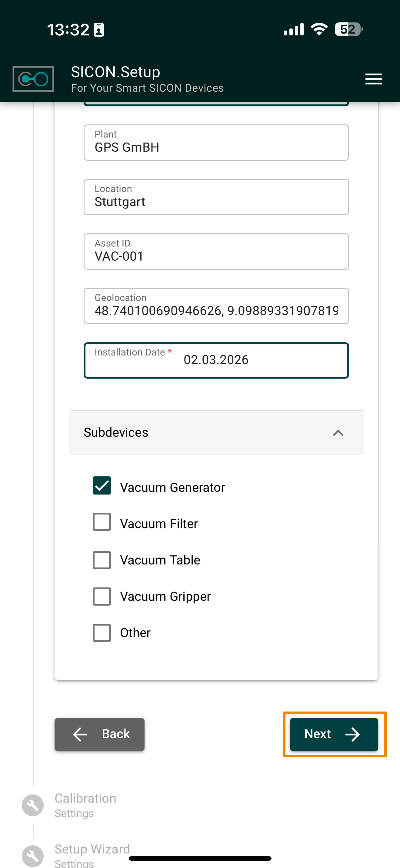Open the Setup Wizard Settings step
Viewport: 400px width, 868px height.
[92, 853]
